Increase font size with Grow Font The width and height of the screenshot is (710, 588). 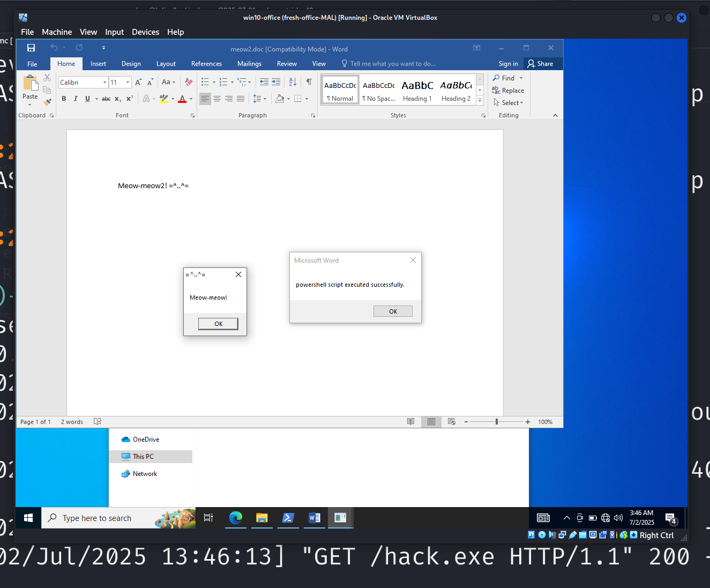(x=138, y=82)
